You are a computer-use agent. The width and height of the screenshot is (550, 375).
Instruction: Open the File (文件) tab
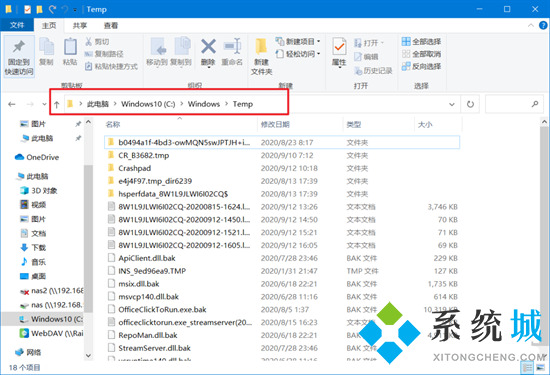pyautogui.click(x=17, y=25)
